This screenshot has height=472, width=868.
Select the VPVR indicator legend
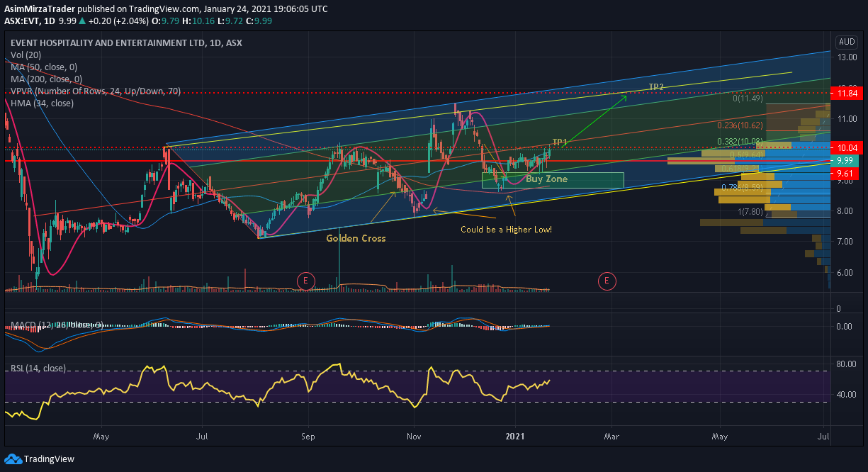(x=96, y=91)
